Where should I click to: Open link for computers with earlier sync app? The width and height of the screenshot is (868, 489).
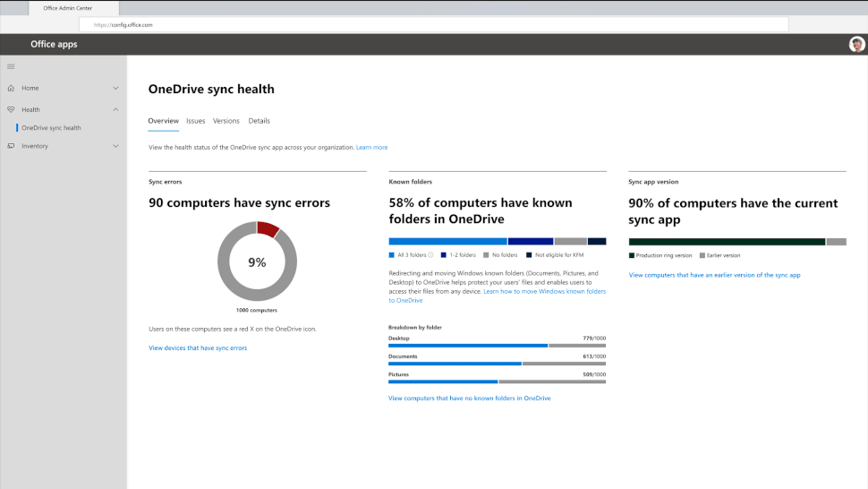pos(714,275)
